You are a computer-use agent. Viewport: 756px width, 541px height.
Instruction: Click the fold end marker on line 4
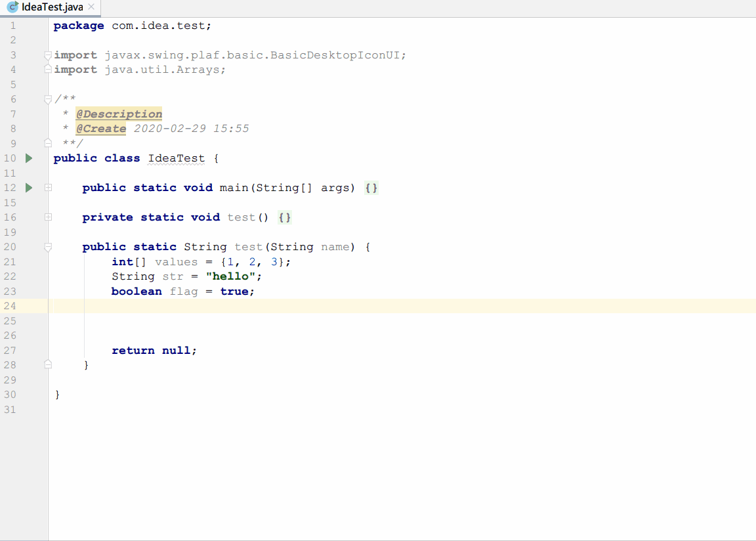tap(48, 70)
